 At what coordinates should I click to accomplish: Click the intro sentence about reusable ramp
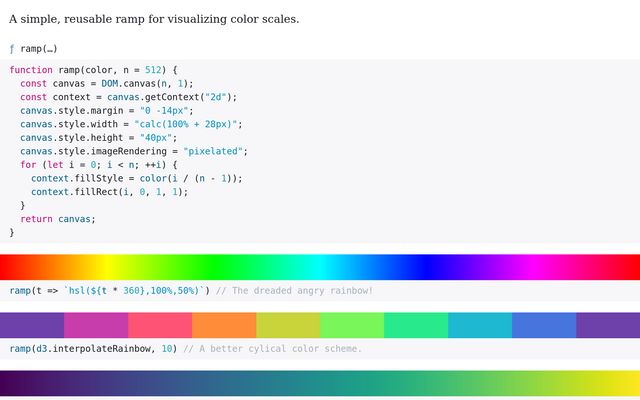coord(154,19)
